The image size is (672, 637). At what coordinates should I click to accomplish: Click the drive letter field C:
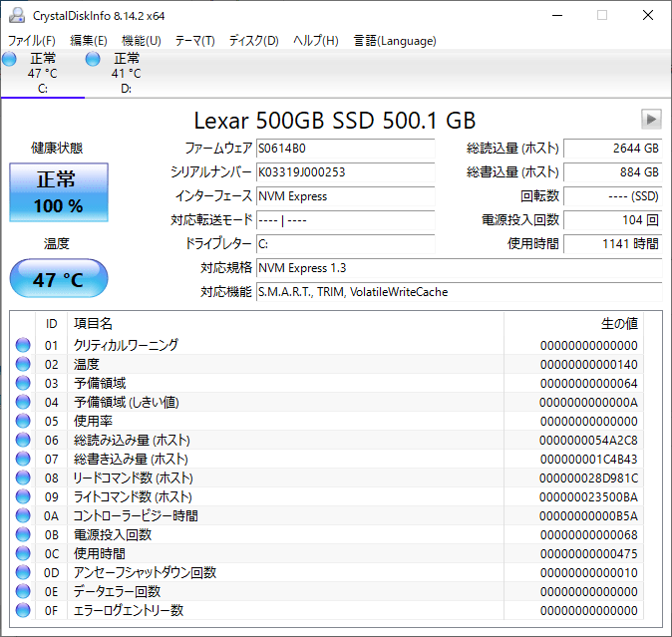tap(345, 244)
